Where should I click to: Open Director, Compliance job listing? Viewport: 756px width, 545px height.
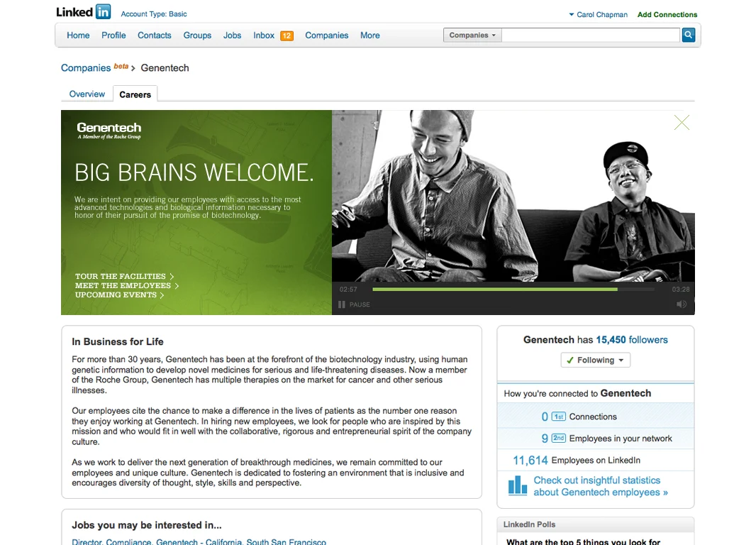[199, 541]
